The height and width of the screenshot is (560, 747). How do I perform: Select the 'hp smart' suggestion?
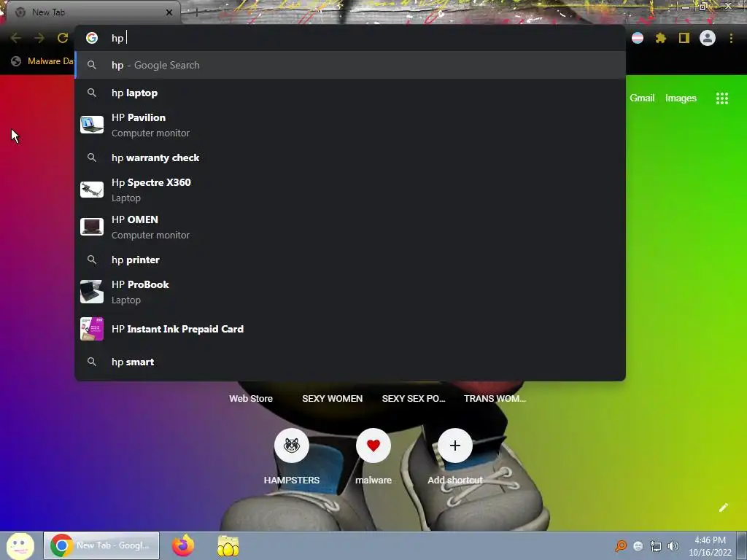point(350,362)
